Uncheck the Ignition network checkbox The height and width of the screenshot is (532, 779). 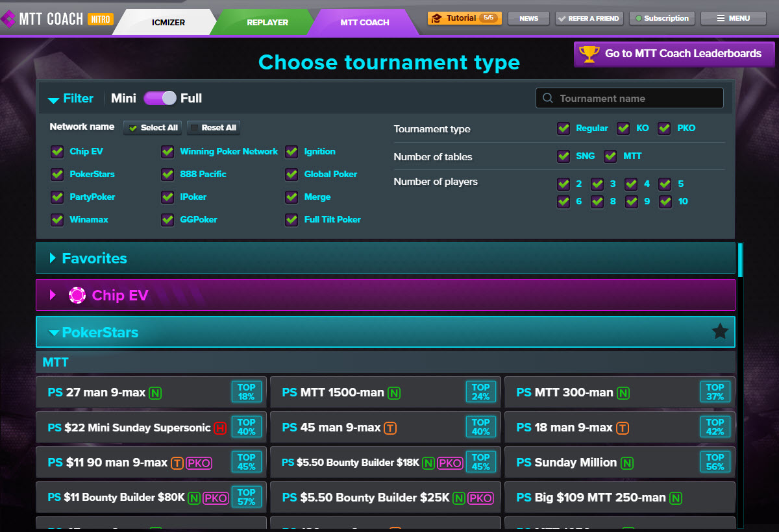pos(291,152)
